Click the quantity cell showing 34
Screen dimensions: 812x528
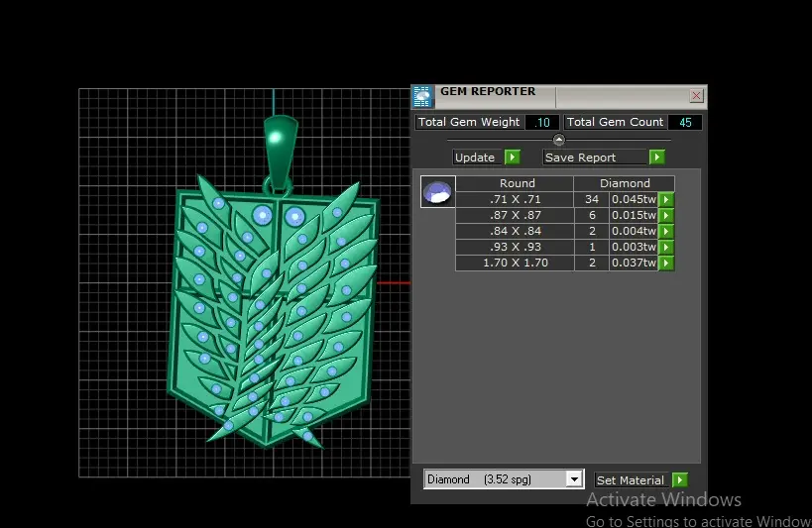(x=592, y=199)
